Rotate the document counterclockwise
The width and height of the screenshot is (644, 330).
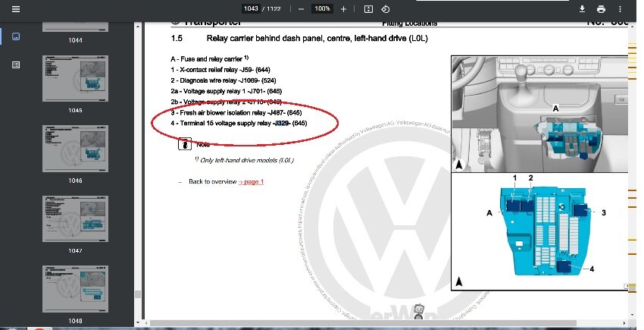pos(385,9)
